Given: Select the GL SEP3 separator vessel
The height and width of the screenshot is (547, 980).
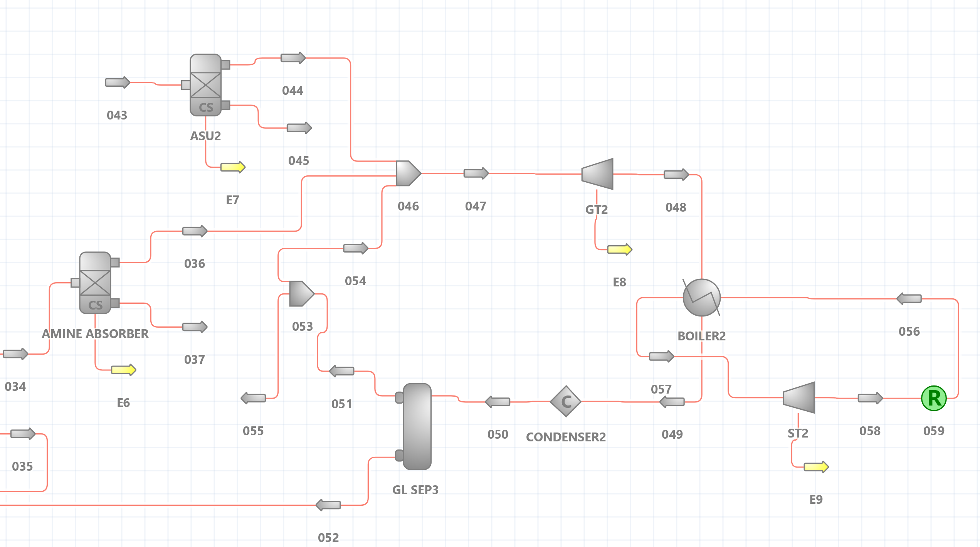Looking at the screenshot, I should pos(414,426).
